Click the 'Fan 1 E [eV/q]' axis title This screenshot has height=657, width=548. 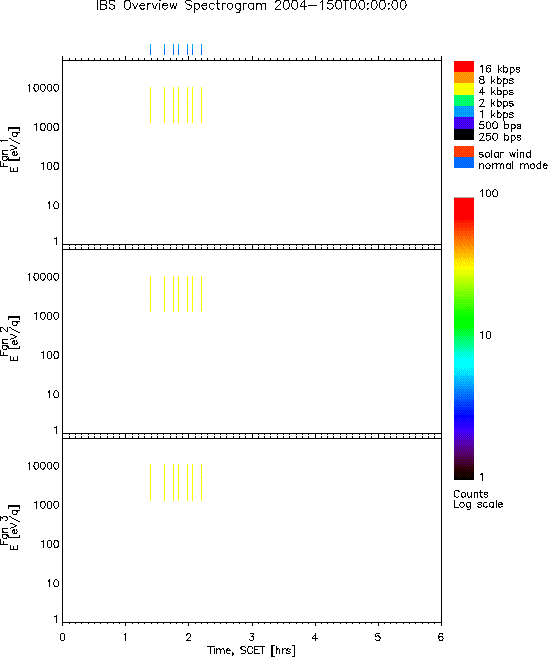pyautogui.click(x=9, y=150)
